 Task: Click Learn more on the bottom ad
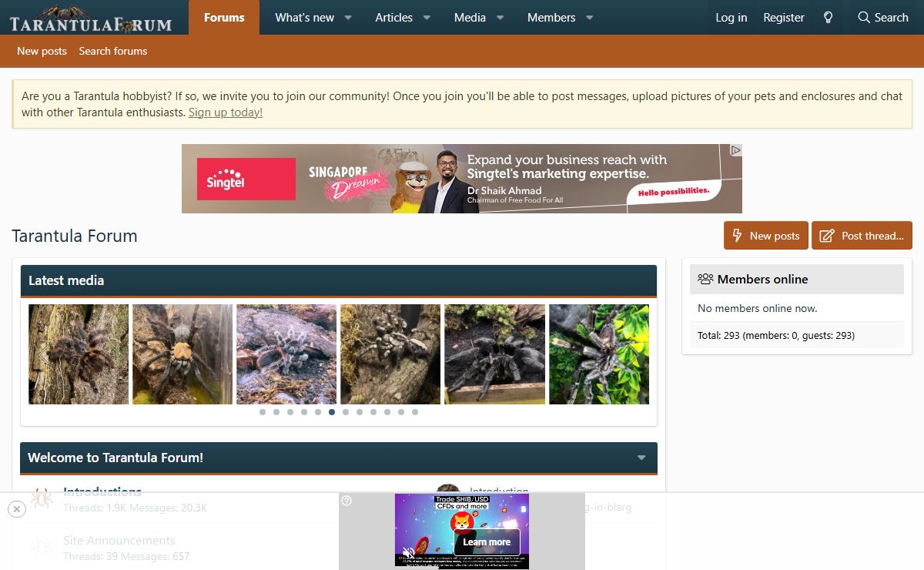point(487,541)
